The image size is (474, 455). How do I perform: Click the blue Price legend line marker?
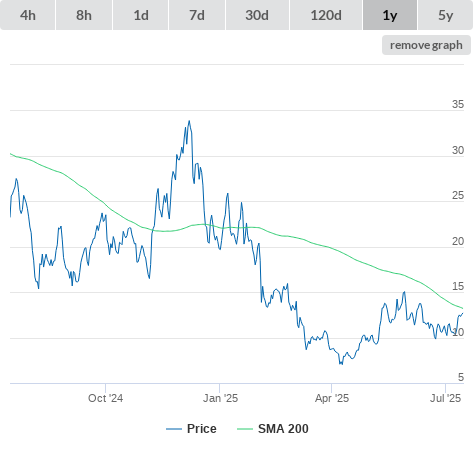174,429
